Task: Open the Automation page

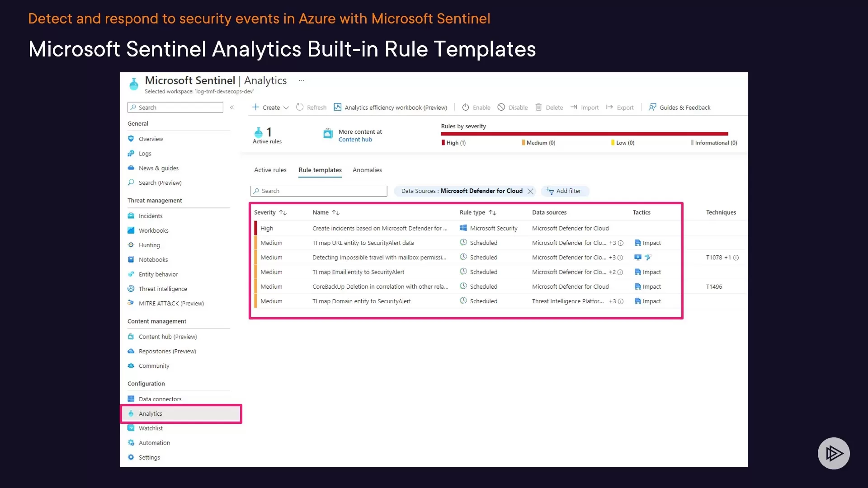Action: (154, 442)
